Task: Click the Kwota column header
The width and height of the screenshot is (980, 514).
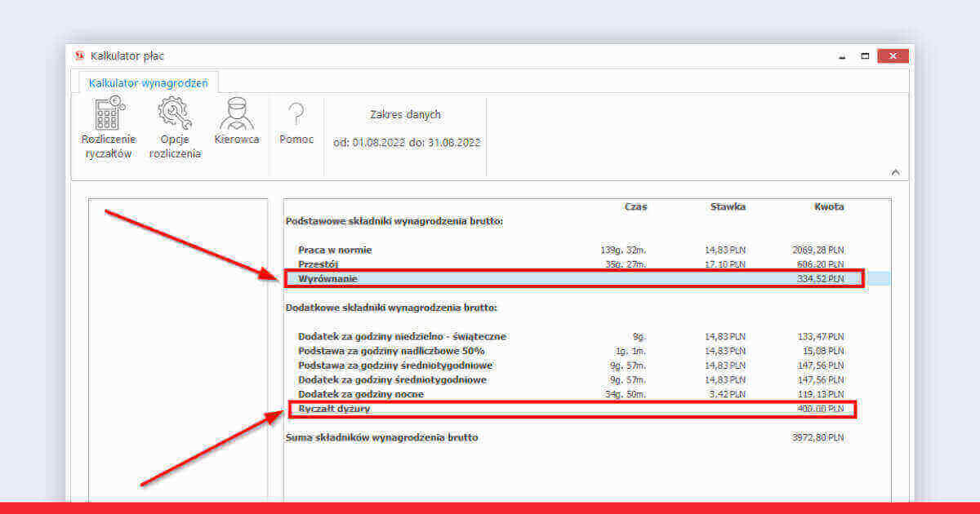Action: (x=828, y=207)
